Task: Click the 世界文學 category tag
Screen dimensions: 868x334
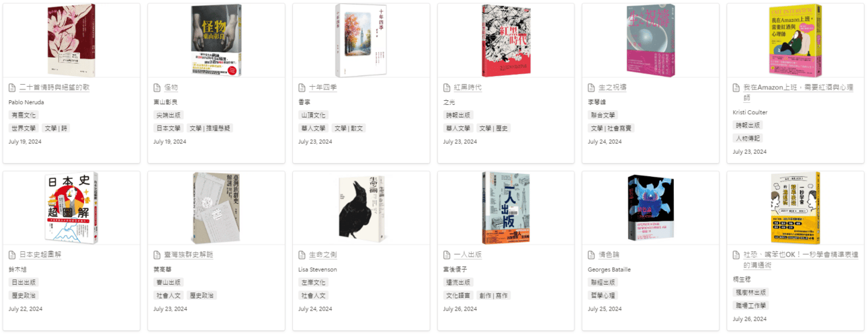Action: coord(24,128)
